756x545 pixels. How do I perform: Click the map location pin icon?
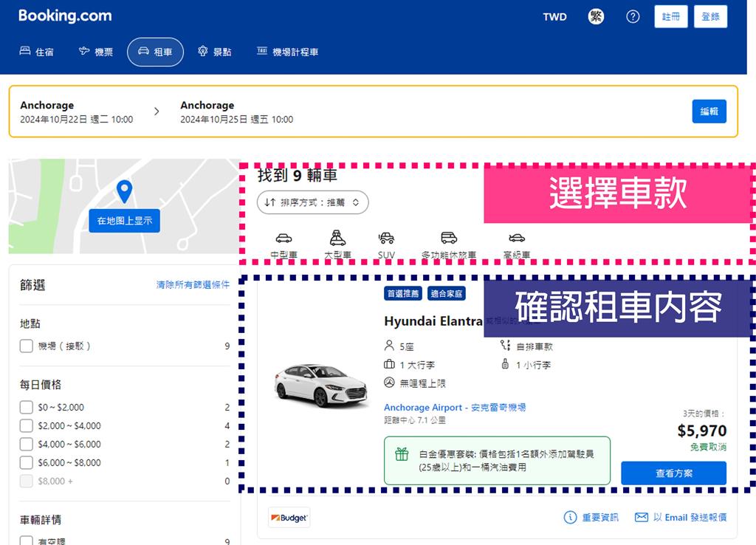click(124, 191)
